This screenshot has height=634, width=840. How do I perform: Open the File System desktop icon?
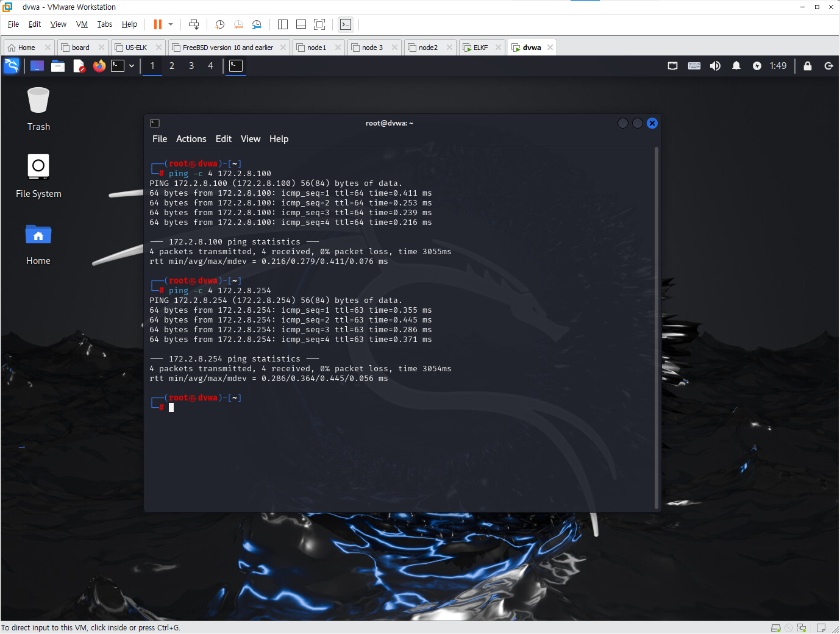tap(38, 176)
